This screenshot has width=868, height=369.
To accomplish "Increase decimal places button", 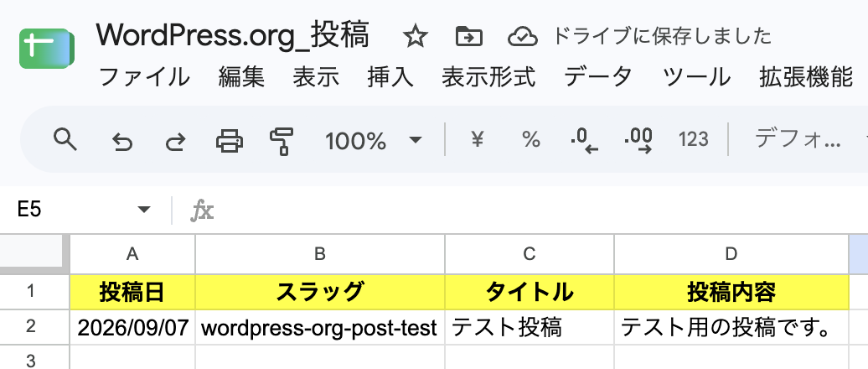I will pyautogui.click(x=638, y=141).
